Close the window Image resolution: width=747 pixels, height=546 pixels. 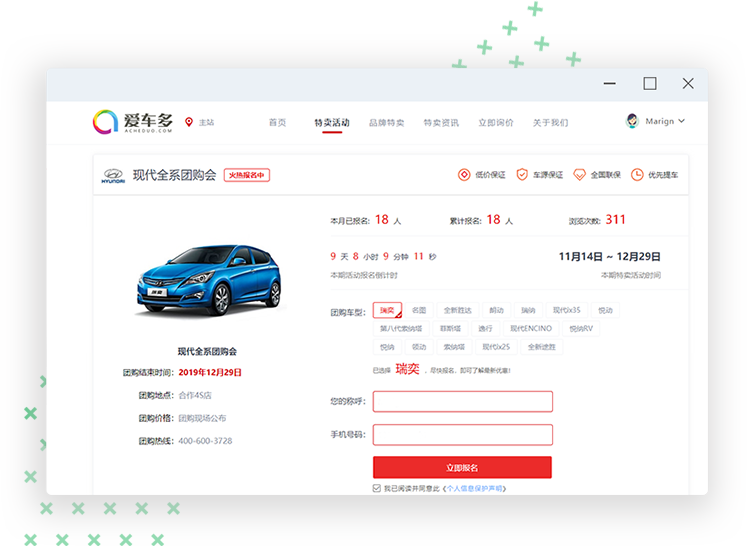688,83
